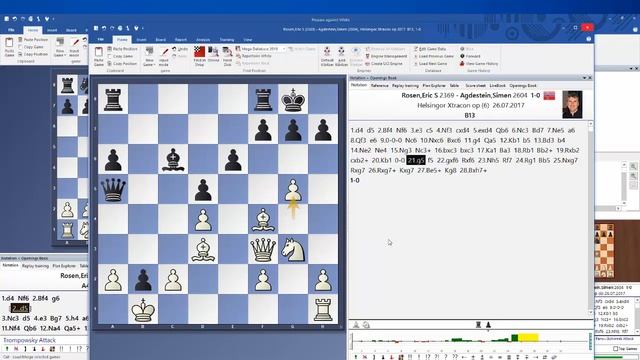Open Mega Database reference dropdown
Image resolution: width=640 pixels, height=360 pixels.
pyautogui.click(x=284, y=49)
